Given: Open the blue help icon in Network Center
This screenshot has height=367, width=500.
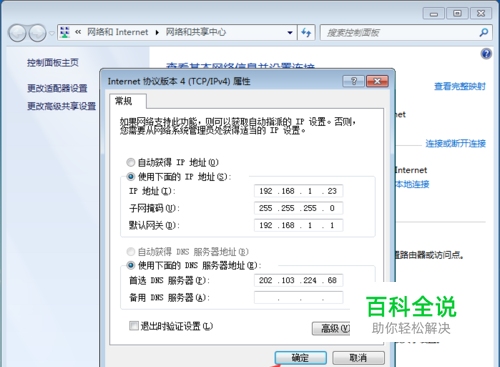Looking at the screenshot, I should pyautogui.click(x=486, y=54).
